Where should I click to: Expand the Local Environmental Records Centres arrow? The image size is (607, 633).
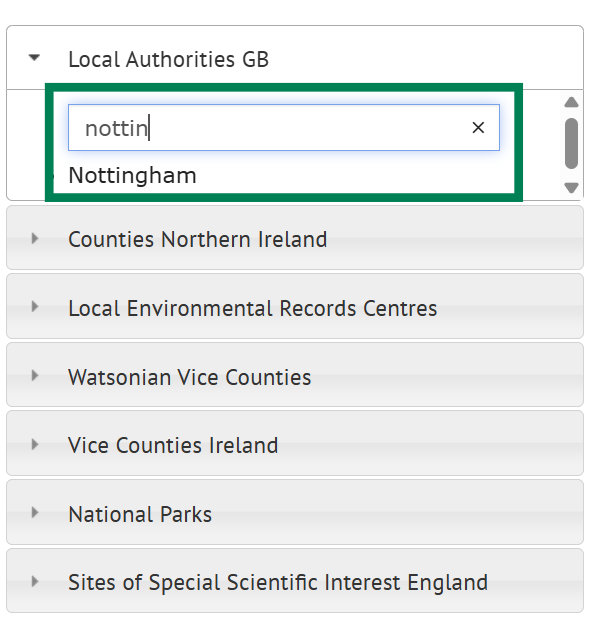coord(35,307)
